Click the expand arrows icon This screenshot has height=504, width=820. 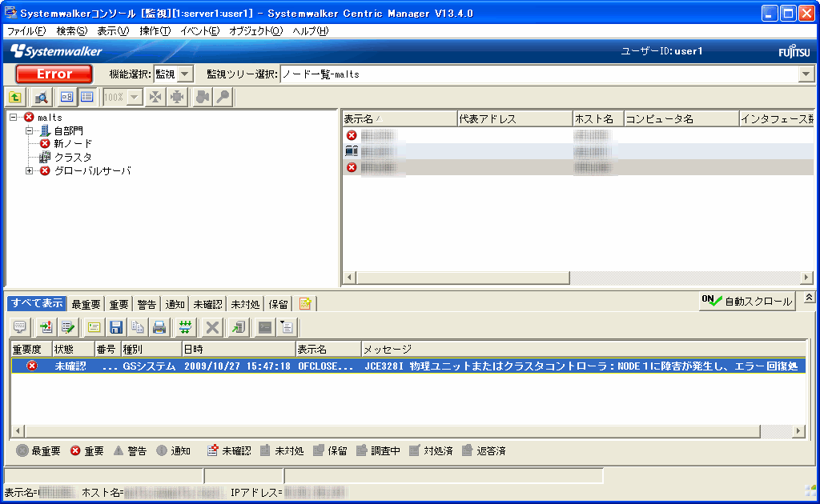177,97
